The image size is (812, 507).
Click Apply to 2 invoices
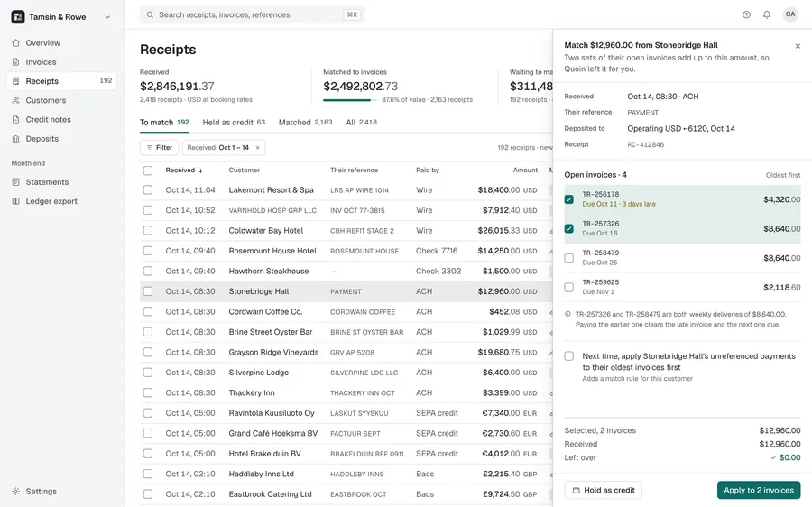(x=759, y=491)
